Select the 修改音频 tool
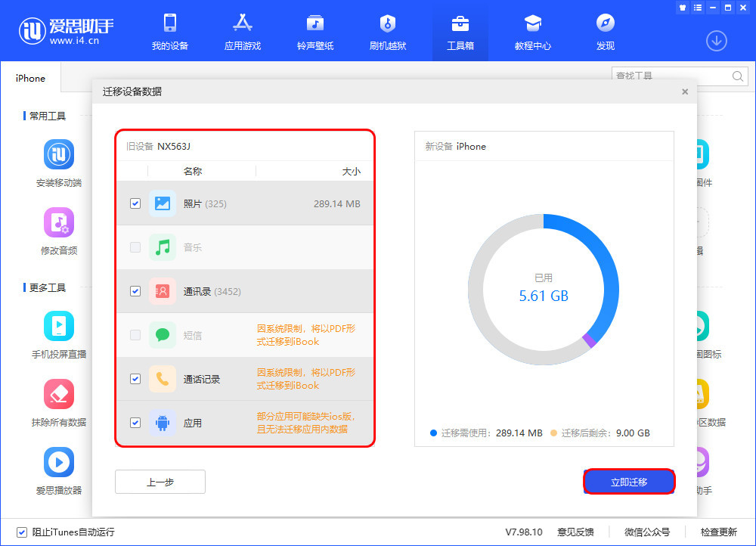The height and width of the screenshot is (546, 756). click(58, 227)
